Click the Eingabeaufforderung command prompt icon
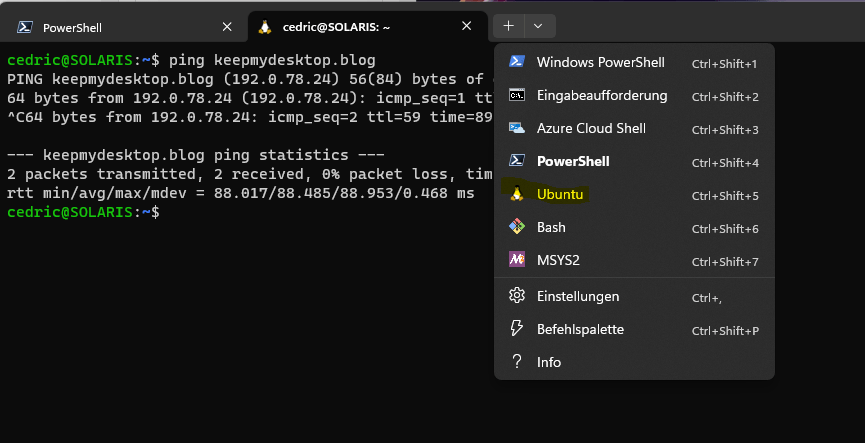 [517, 95]
